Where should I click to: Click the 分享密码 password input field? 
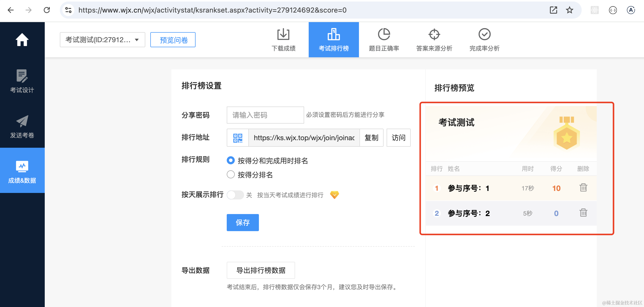(265, 115)
